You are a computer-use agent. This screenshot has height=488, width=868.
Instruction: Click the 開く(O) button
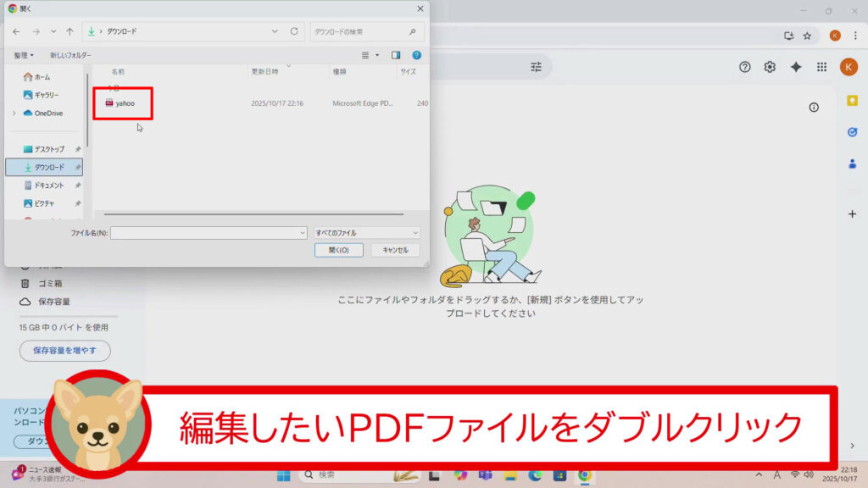pyautogui.click(x=339, y=250)
